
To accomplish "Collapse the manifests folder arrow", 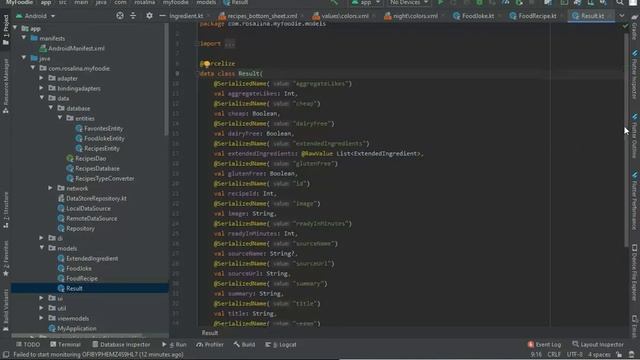I will coord(24,38).
